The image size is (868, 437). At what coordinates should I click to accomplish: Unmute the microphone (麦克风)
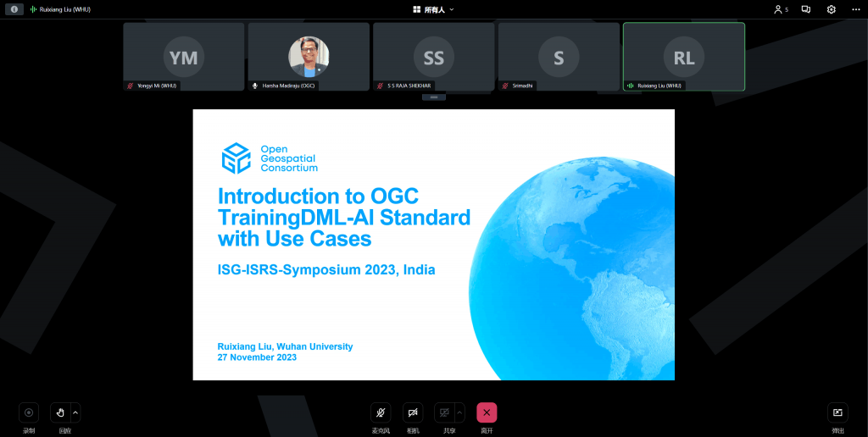tap(381, 412)
